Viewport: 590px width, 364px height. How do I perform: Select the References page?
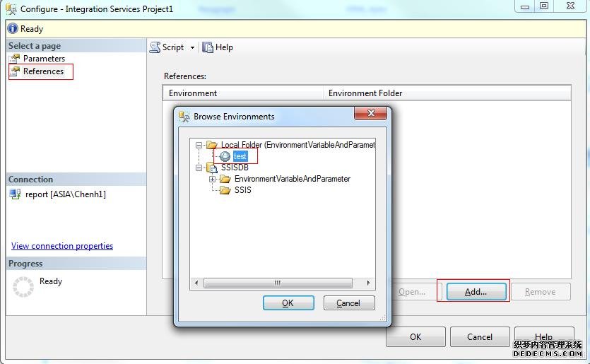(42, 71)
